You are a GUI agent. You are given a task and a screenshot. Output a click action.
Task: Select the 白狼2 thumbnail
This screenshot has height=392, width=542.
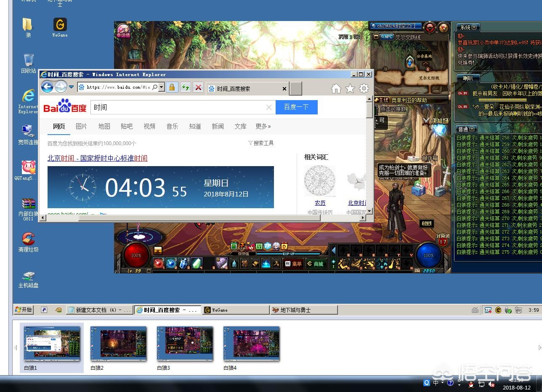(x=118, y=344)
